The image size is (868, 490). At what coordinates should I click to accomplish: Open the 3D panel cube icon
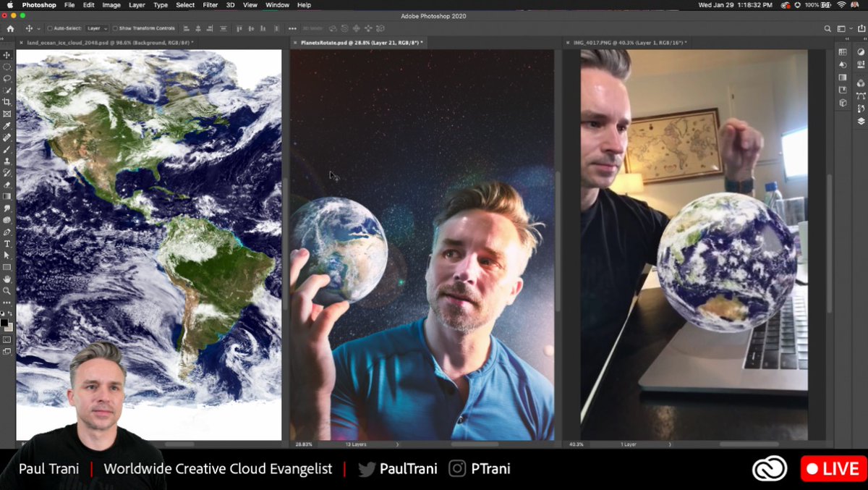tap(843, 103)
